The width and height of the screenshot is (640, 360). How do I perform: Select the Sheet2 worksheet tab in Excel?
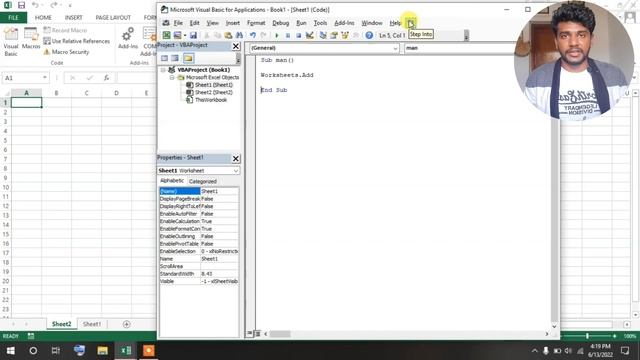click(x=62, y=324)
